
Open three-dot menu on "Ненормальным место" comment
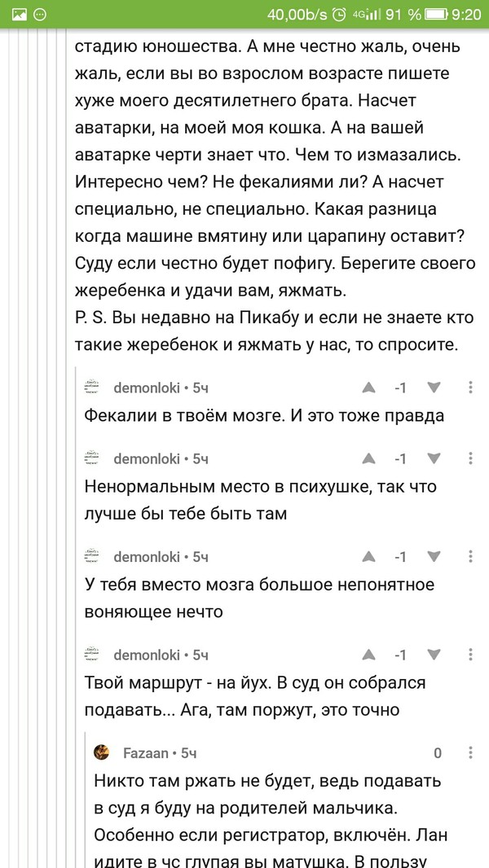tap(471, 459)
